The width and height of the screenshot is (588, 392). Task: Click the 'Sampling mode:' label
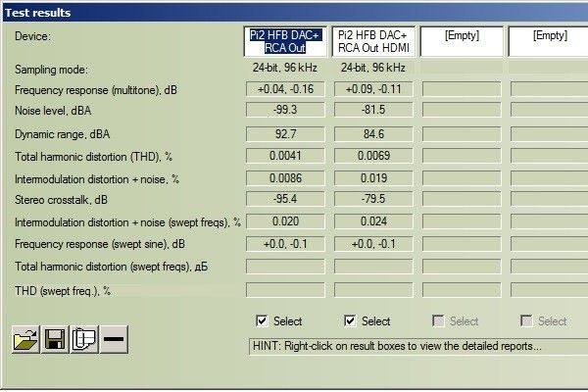pyautogui.click(x=51, y=70)
